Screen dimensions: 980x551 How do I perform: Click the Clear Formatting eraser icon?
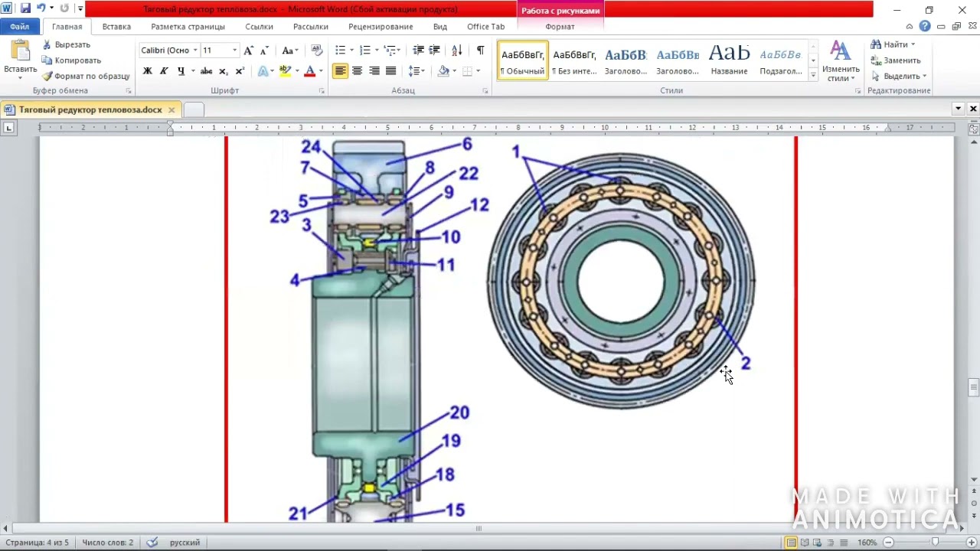pos(317,51)
